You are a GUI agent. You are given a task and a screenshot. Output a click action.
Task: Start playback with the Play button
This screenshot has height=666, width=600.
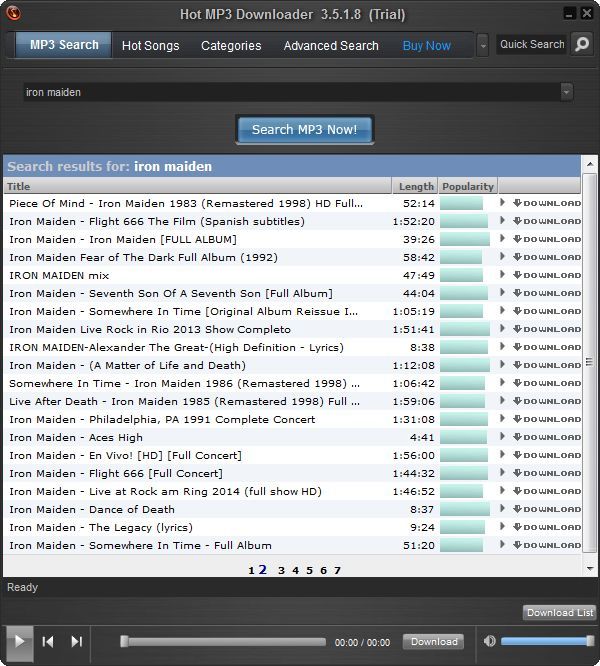[20, 641]
